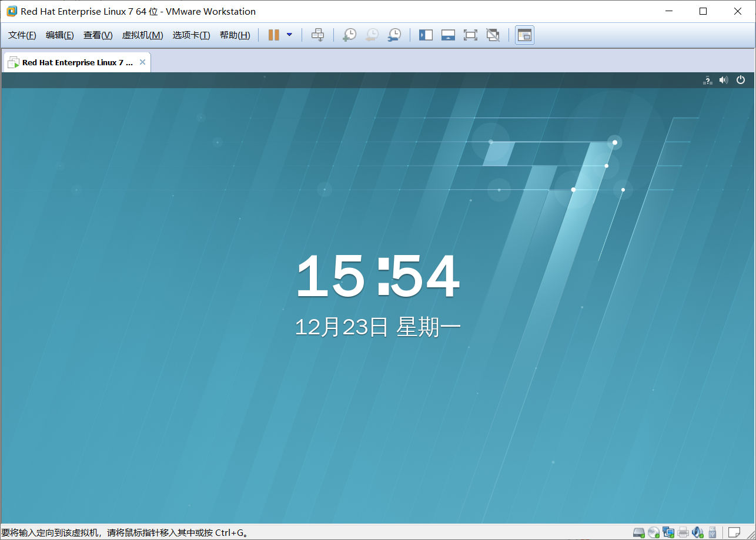Toggle the thumbnail bar
This screenshot has height=540, width=756.
448,35
